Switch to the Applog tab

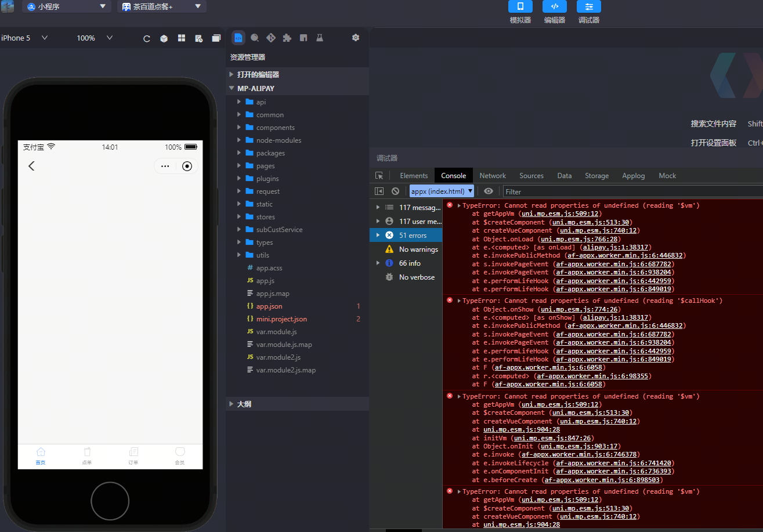pos(634,176)
